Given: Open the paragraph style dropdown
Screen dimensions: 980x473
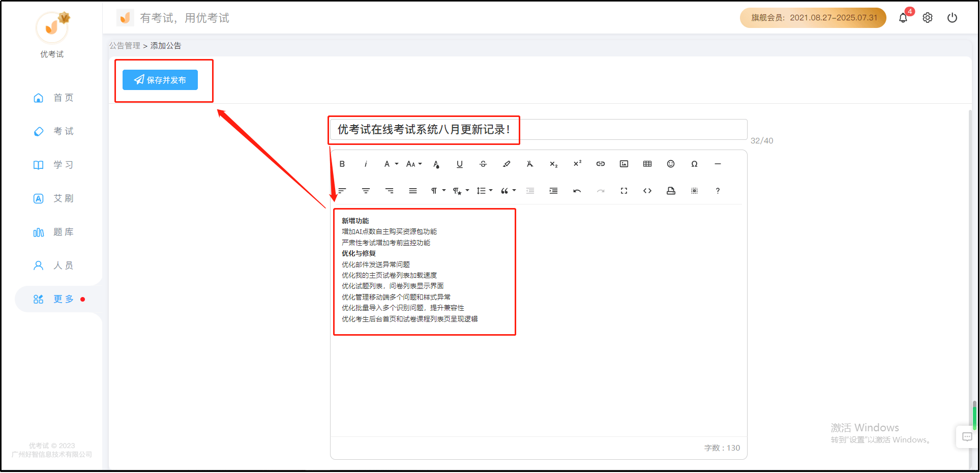Looking at the screenshot, I should click(461, 191).
